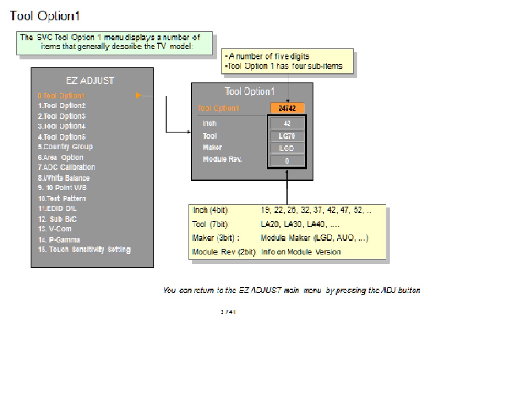The height and width of the screenshot is (399, 532).
Task: Open 2.Tool Option3 menu entry
Action: [x=62, y=116]
